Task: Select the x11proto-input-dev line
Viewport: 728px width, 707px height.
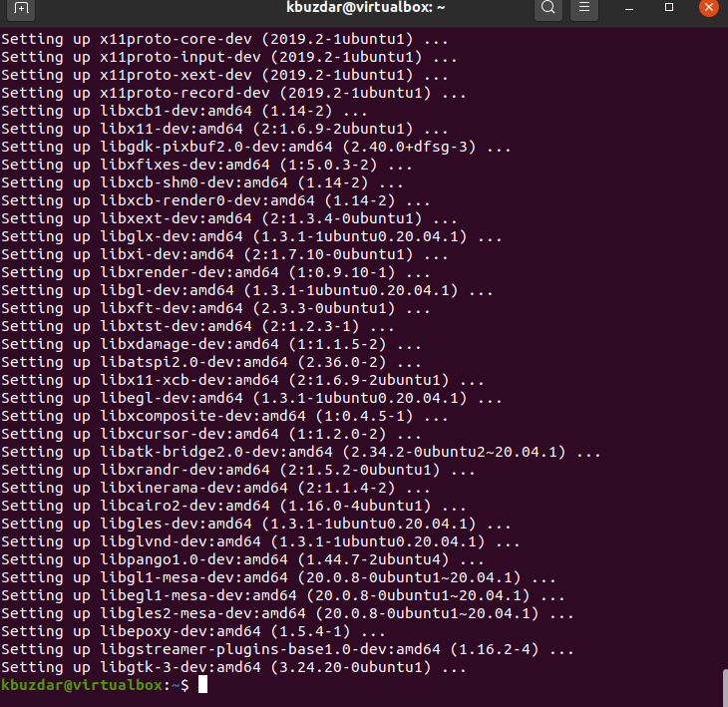Action: pyautogui.click(x=229, y=57)
